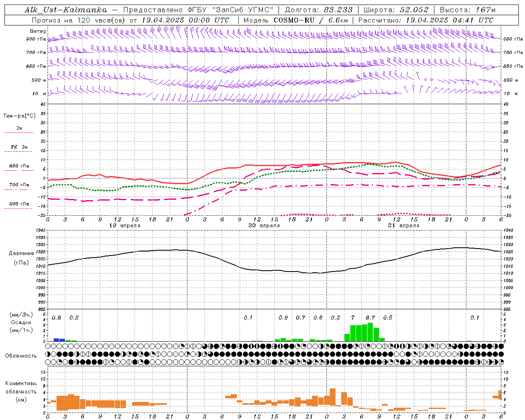525x420 pixels.
Task: Click the forecast start time 19.04.2025 00:00 UTC
Action: [185, 20]
